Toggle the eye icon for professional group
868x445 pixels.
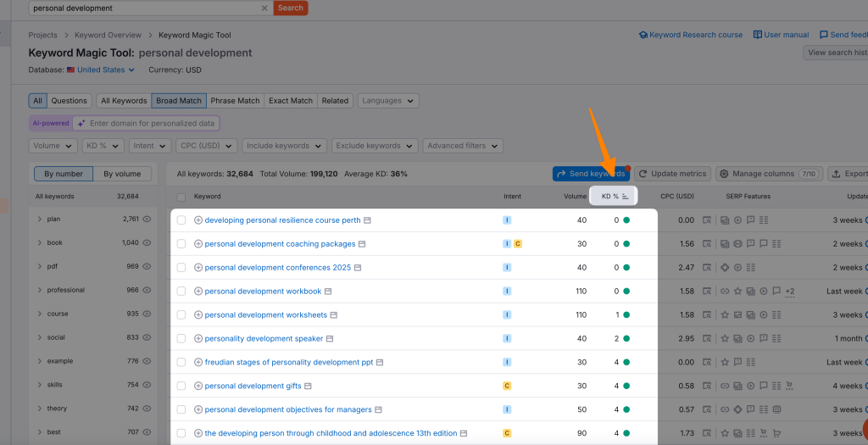pyautogui.click(x=147, y=290)
